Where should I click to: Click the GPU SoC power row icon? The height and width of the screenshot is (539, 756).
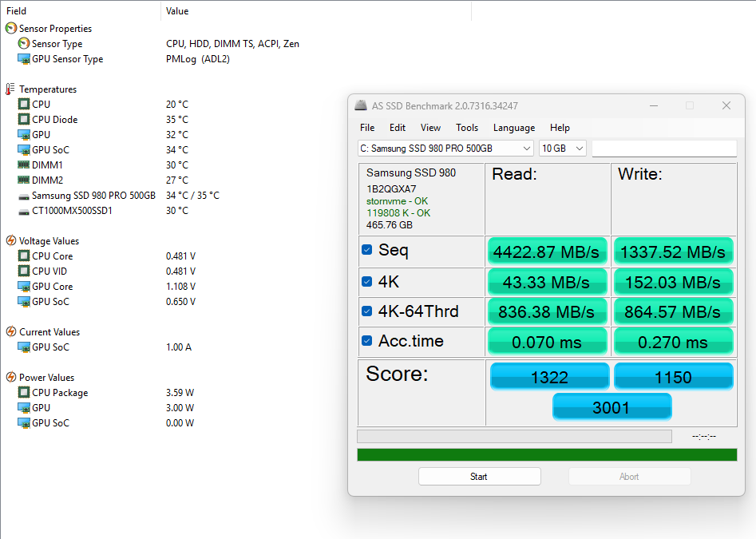[24, 422]
